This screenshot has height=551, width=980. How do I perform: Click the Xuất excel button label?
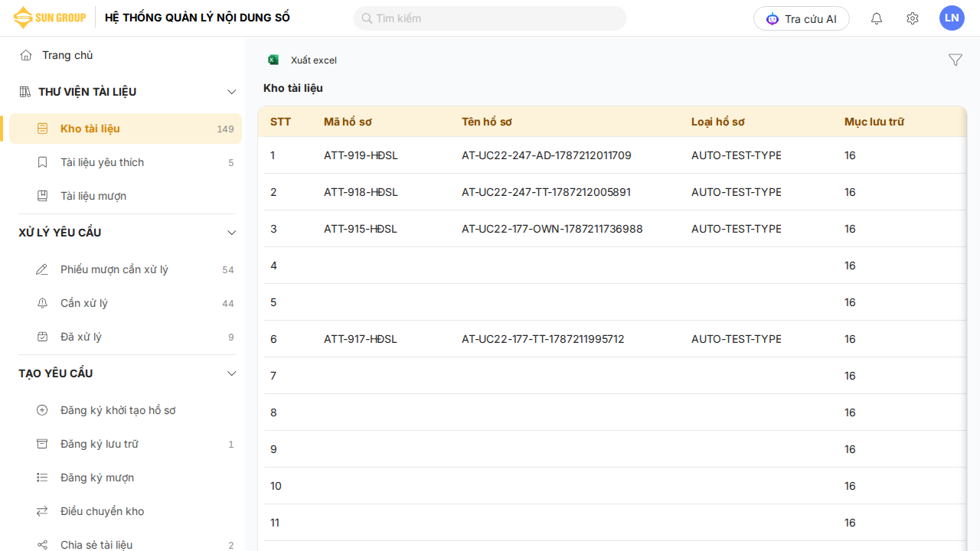coord(314,60)
